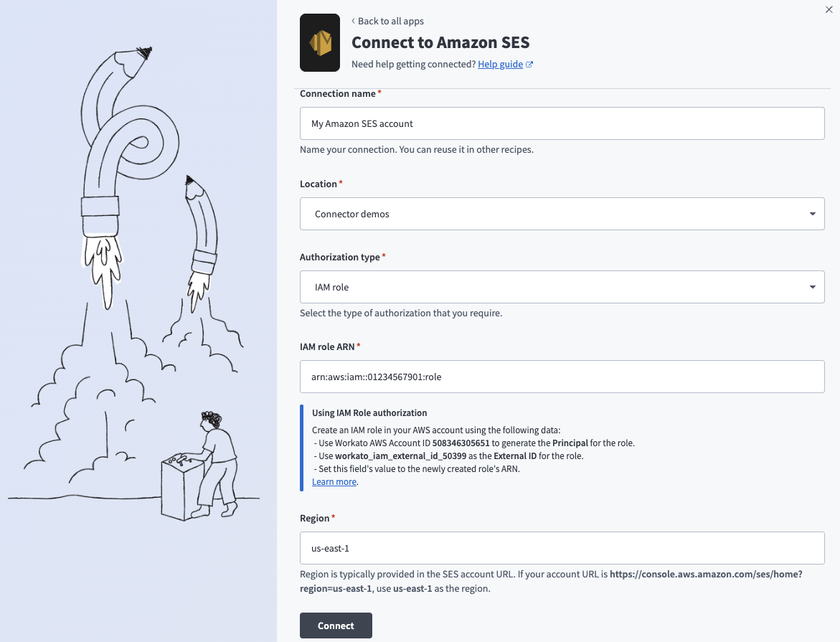Click the back chevron before 'Back to all apps'
The image size is (840, 642).
point(354,22)
